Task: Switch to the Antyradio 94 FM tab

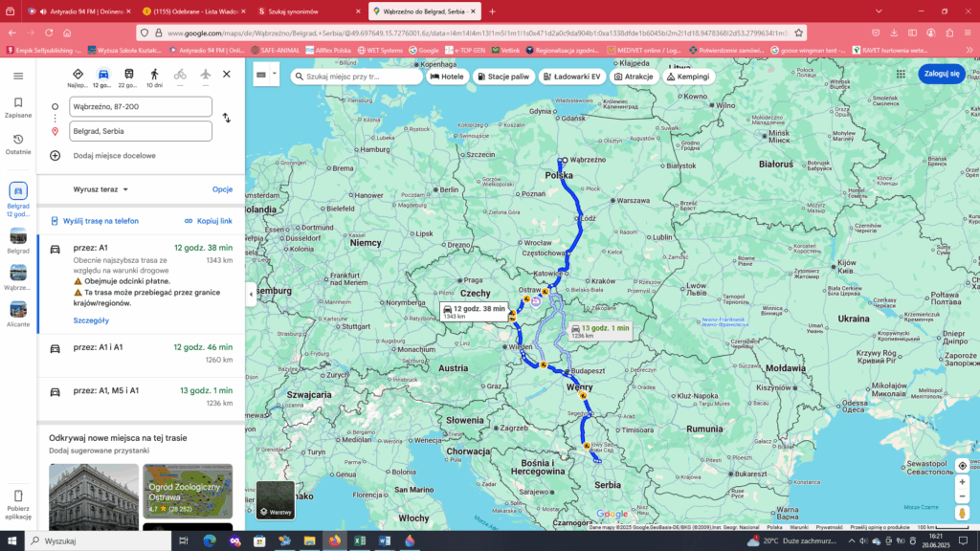Action: click(79, 11)
